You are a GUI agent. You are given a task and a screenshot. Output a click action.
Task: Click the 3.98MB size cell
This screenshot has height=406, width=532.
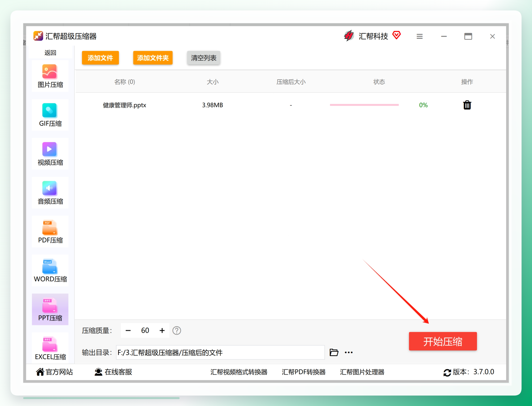[213, 105]
